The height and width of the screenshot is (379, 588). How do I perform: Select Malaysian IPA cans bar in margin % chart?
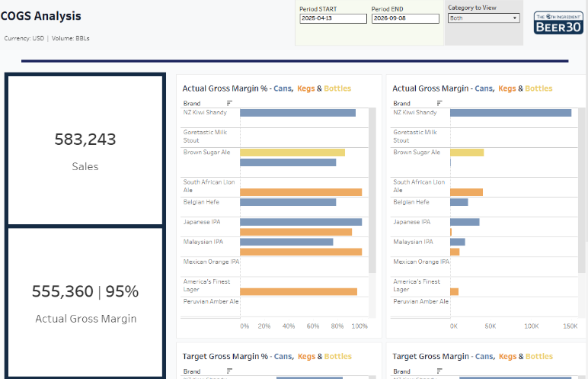286,242
